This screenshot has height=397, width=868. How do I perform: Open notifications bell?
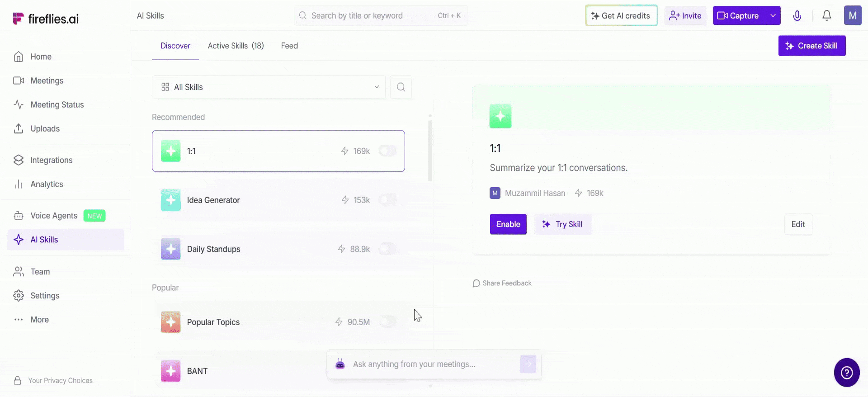pos(826,15)
